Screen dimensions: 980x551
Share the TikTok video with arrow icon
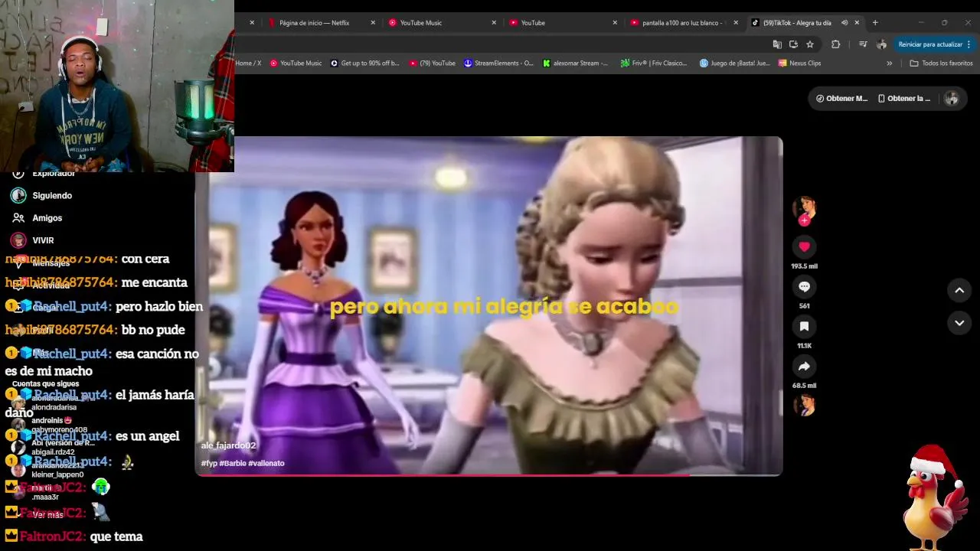tap(804, 366)
